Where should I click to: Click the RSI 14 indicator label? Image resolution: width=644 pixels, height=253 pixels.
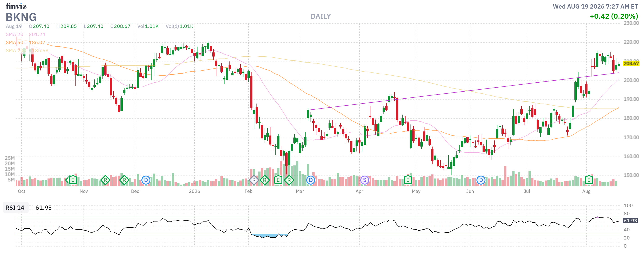(x=15, y=208)
